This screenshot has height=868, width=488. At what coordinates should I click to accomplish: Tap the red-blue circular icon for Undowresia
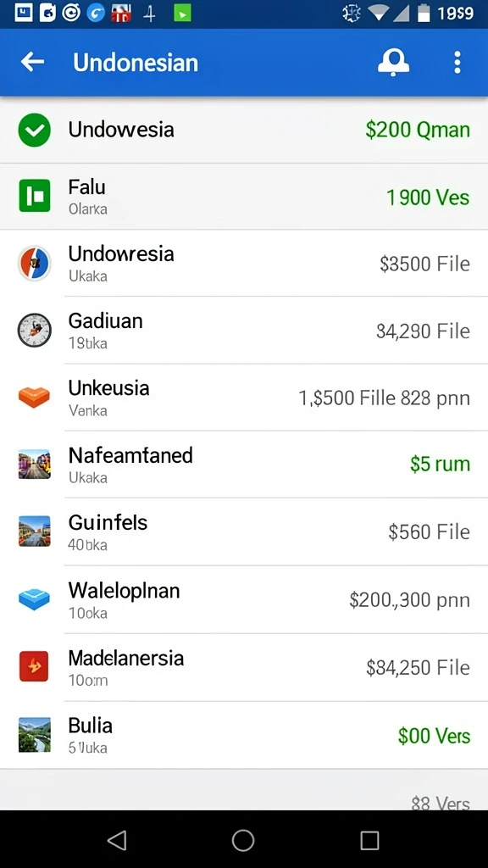[x=34, y=264]
